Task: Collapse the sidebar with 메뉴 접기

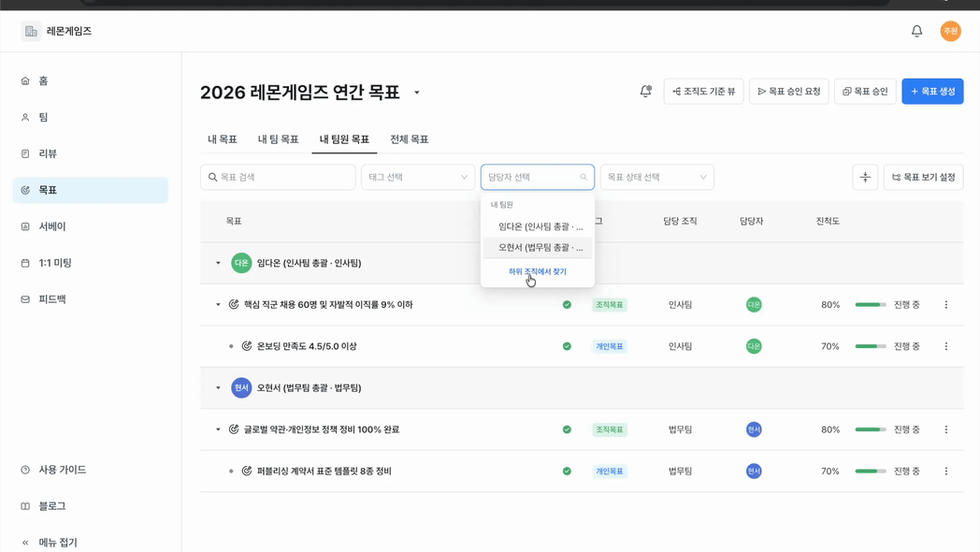Action: 50,543
